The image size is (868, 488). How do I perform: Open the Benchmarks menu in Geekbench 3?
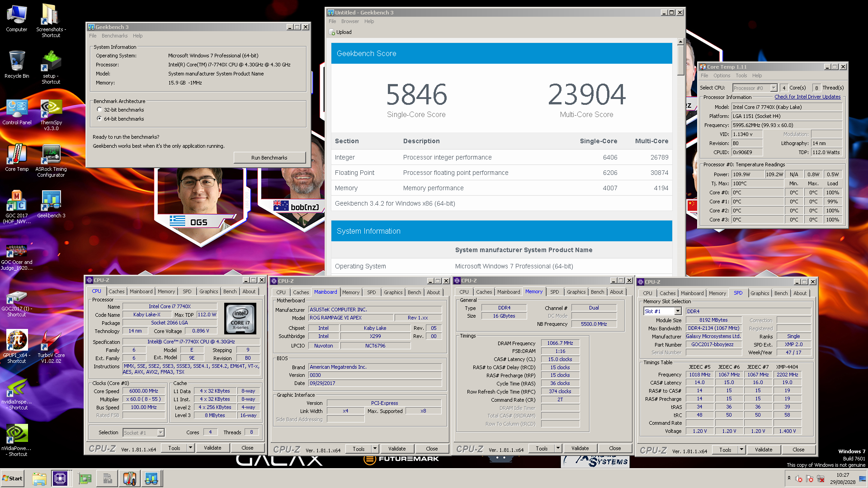tap(114, 36)
